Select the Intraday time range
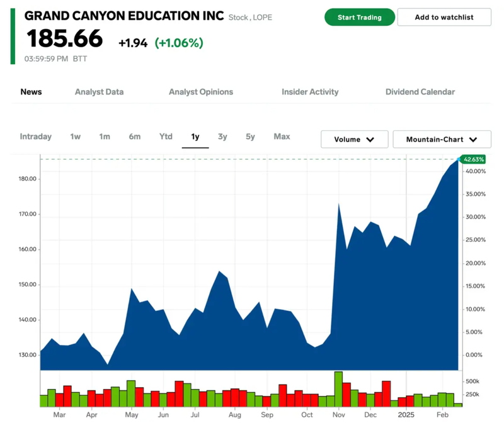 36,137
